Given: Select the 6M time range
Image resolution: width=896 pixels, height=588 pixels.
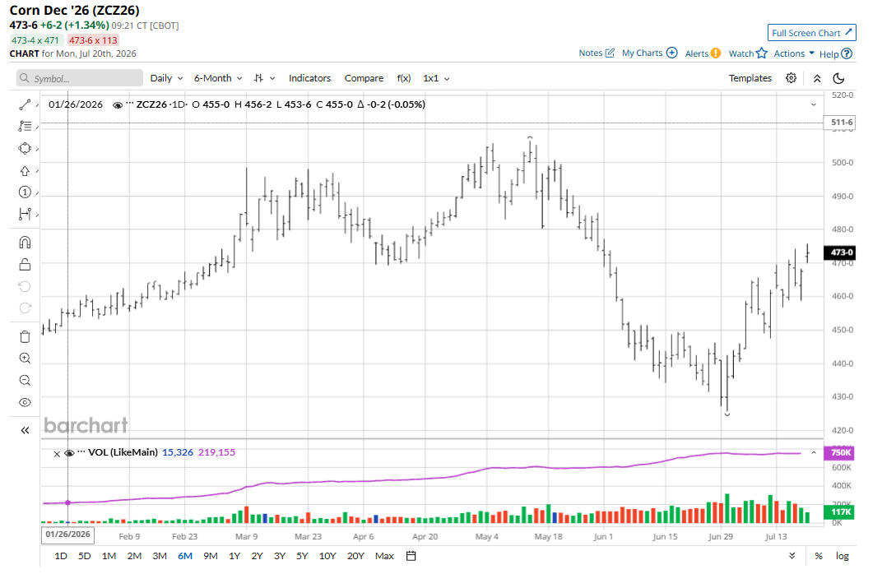Looking at the screenshot, I should (184, 556).
